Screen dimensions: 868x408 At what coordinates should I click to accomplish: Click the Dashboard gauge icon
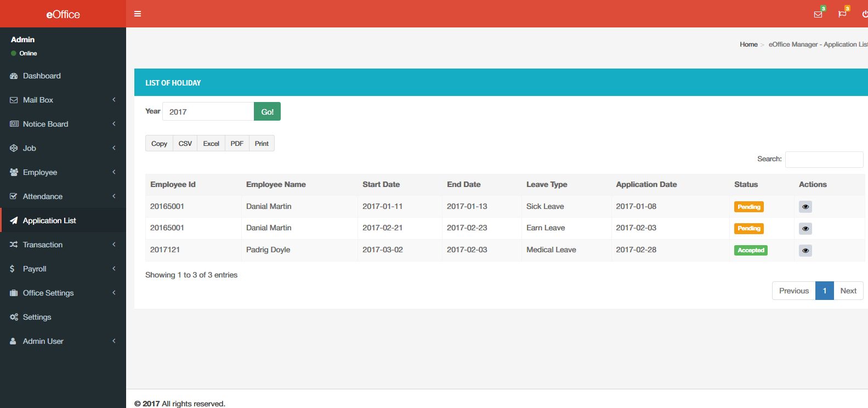click(x=14, y=76)
